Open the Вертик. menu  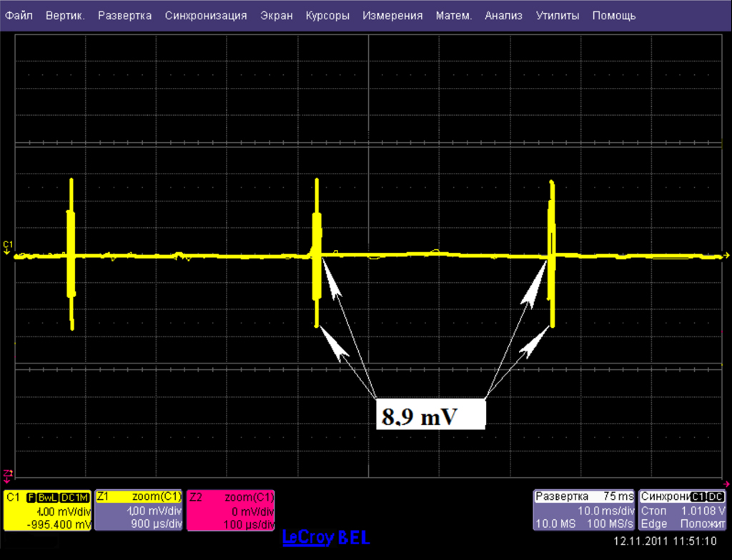[x=65, y=16]
